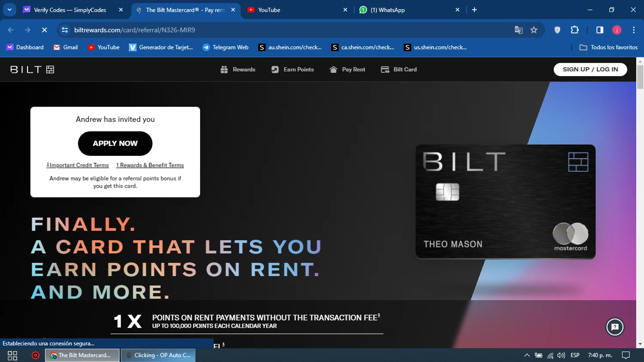Show hidden system tray icons
This screenshot has width=644, height=362.
(x=527, y=356)
